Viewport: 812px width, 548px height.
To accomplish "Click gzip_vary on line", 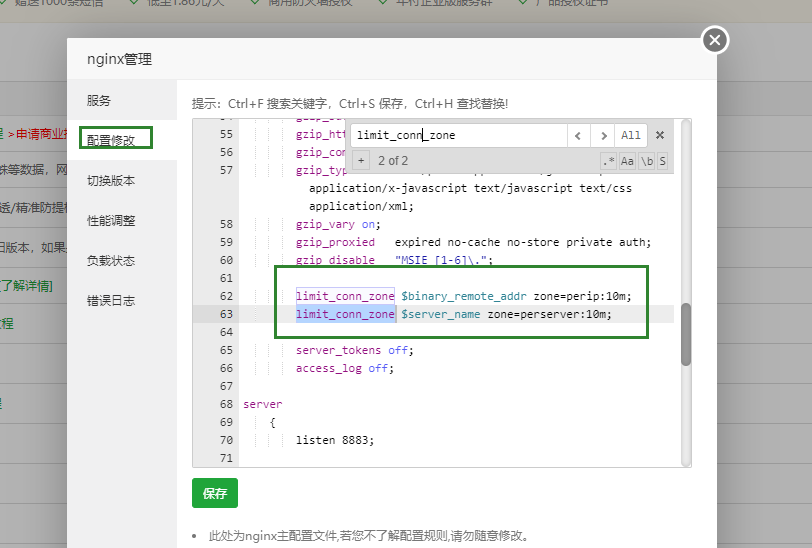I will [338, 224].
